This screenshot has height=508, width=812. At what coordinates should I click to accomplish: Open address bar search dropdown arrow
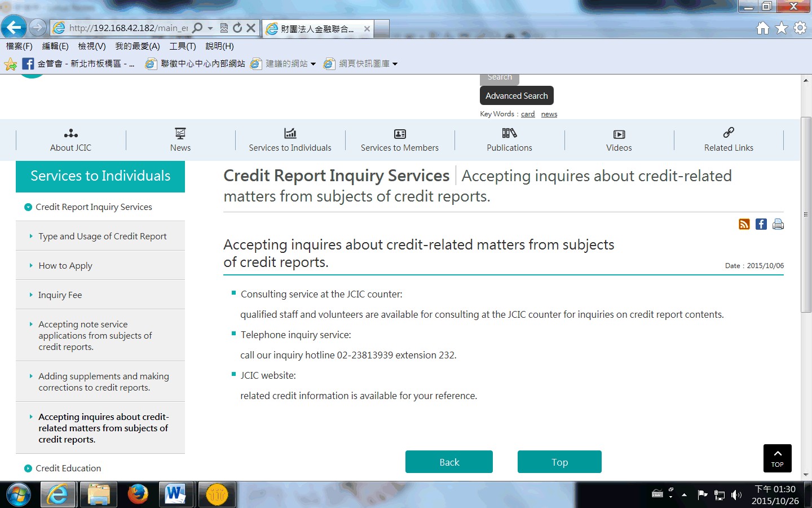coord(210,28)
